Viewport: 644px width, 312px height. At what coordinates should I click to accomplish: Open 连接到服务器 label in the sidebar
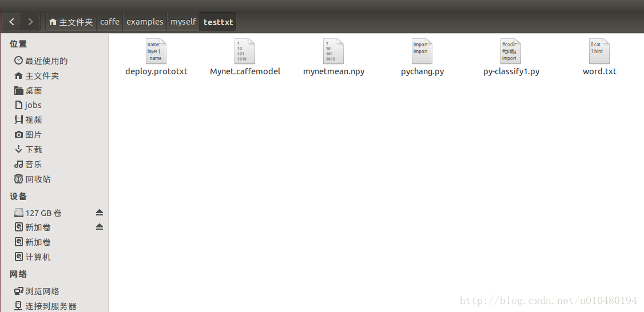coord(51,306)
